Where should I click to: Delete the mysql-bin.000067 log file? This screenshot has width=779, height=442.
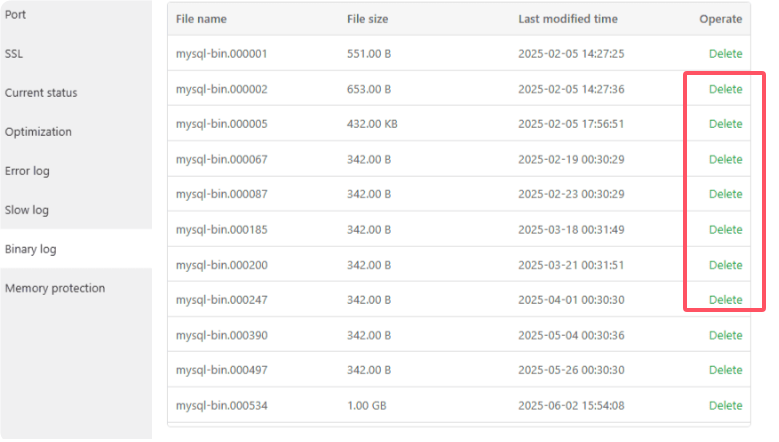(x=725, y=159)
